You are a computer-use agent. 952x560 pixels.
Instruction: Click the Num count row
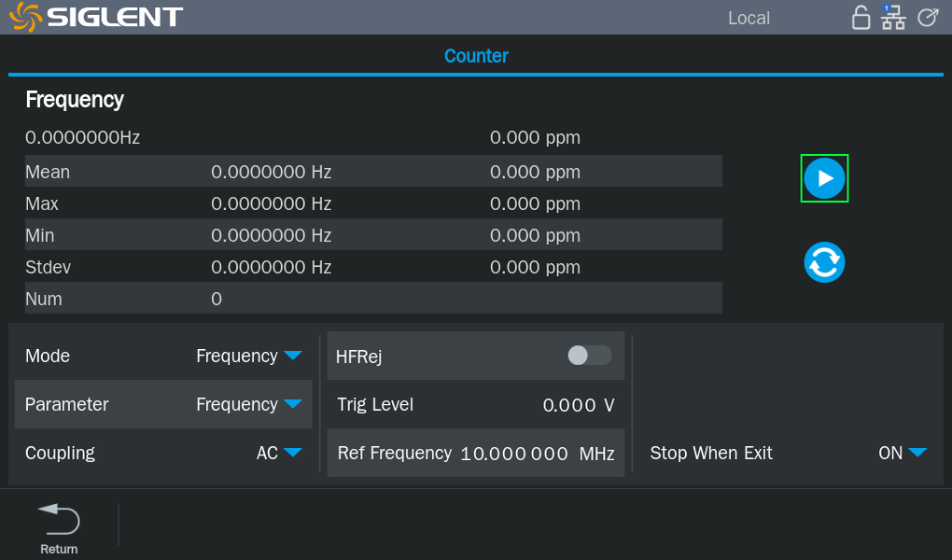click(x=373, y=299)
